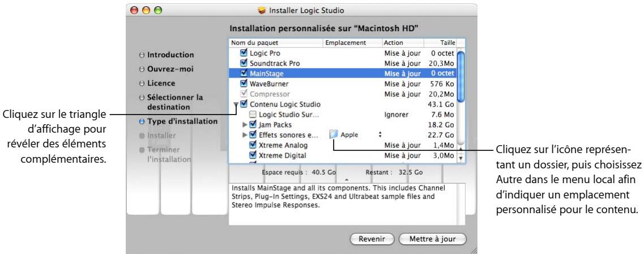Screen dimensions: 644x254
Task: Select the Jam Packs row name
Action: 275,125
